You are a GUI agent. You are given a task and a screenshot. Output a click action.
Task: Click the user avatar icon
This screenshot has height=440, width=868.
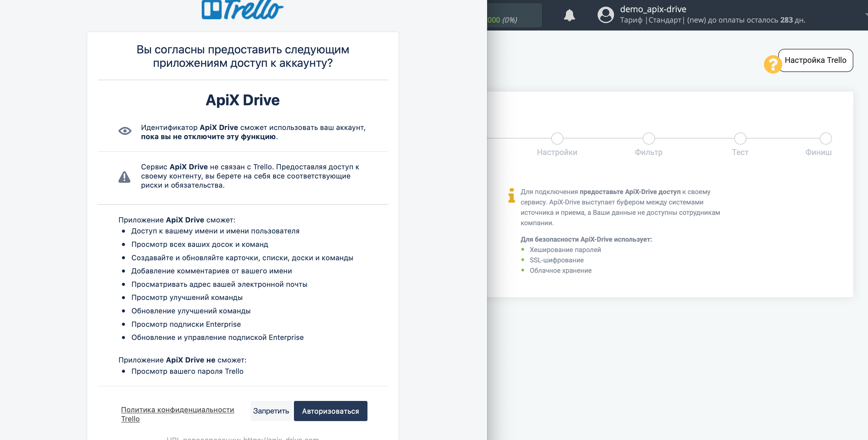(x=606, y=15)
